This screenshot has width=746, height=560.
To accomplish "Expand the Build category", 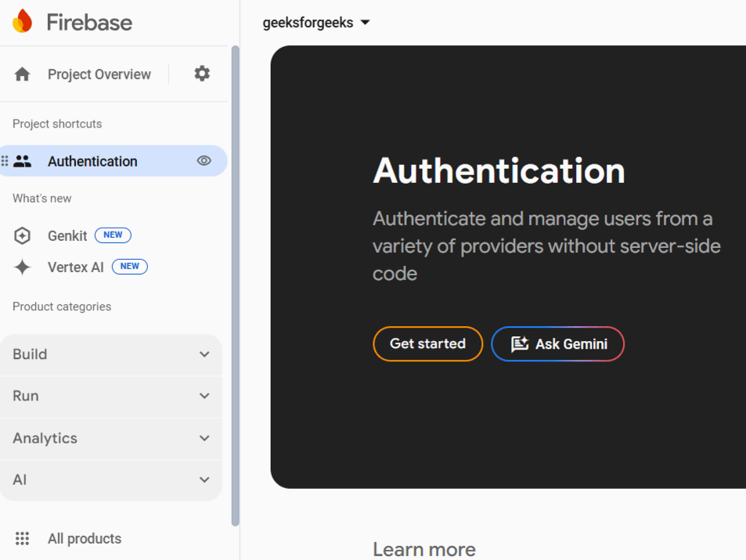I will tap(111, 354).
